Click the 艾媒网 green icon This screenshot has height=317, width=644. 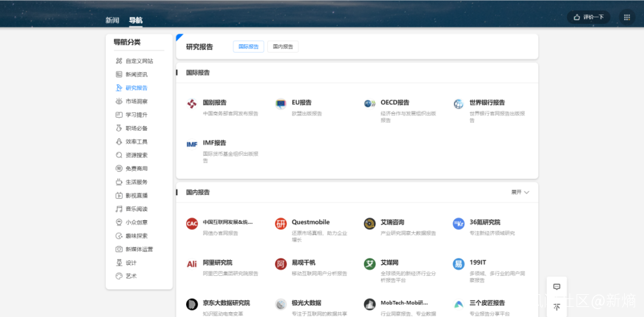tap(370, 264)
